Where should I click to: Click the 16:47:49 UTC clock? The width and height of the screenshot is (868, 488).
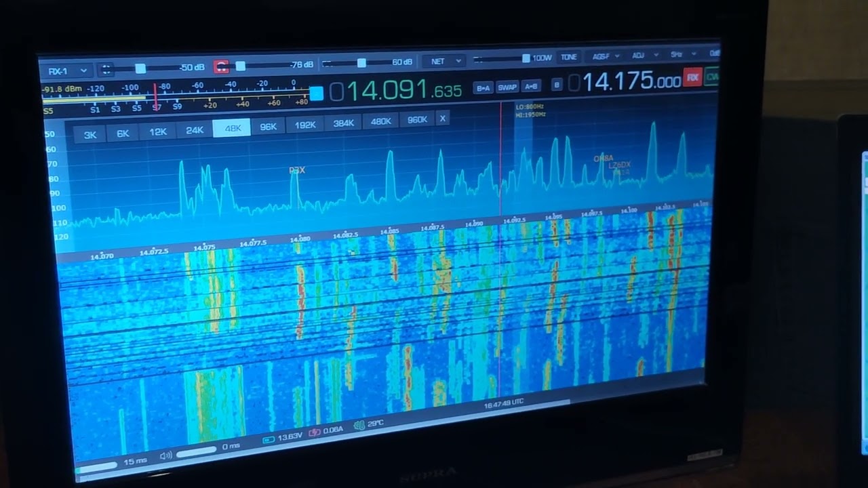[x=503, y=403]
